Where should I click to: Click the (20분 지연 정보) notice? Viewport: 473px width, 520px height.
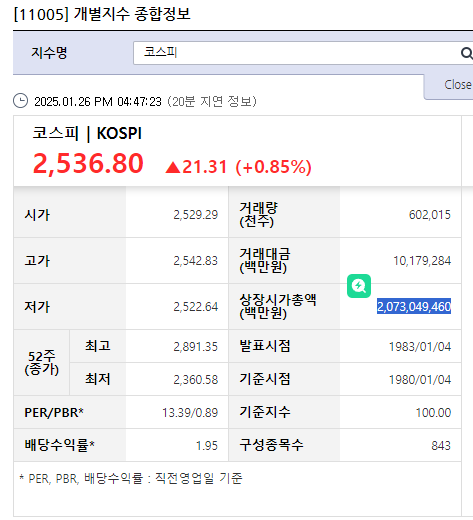(212, 101)
